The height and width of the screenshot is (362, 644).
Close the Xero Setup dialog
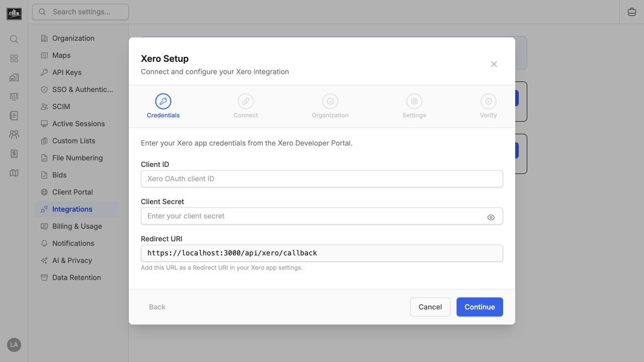[x=494, y=64]
